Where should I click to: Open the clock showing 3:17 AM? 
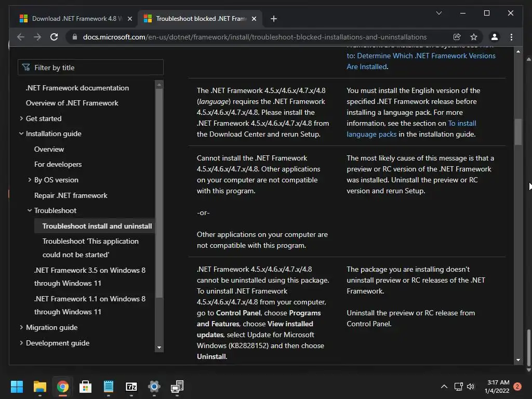coord(497,387)
